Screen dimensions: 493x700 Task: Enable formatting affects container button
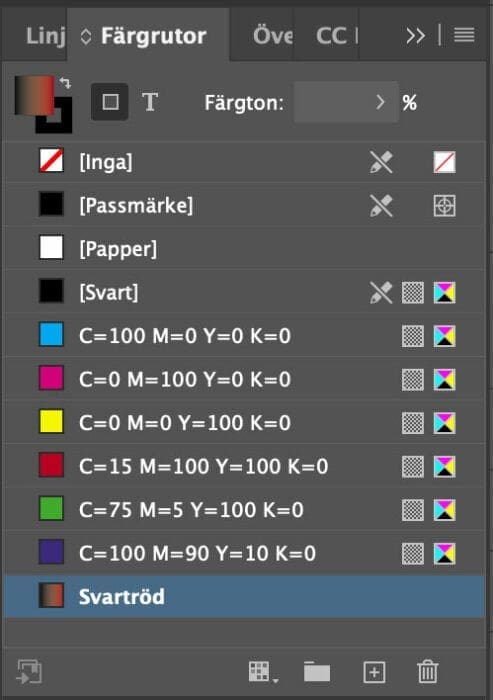coord(110,102)
